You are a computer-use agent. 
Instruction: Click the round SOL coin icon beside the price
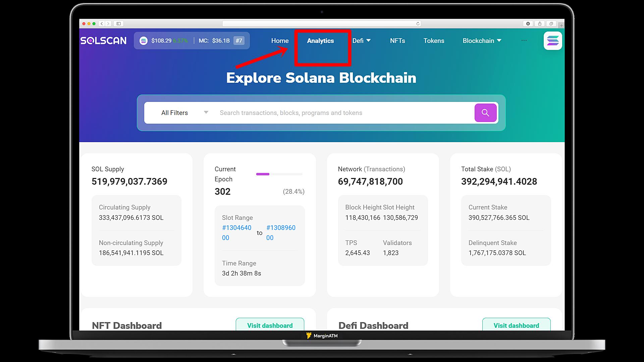coord(144,41)
